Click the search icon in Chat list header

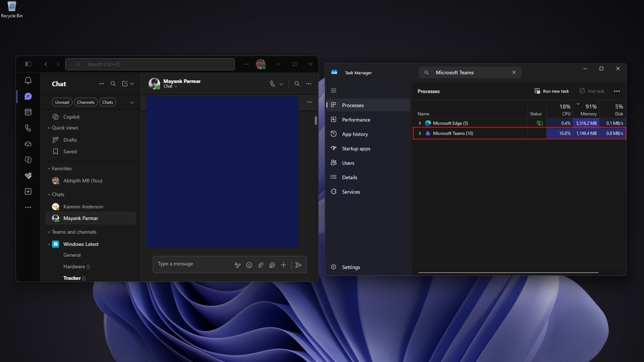(113, 84)
